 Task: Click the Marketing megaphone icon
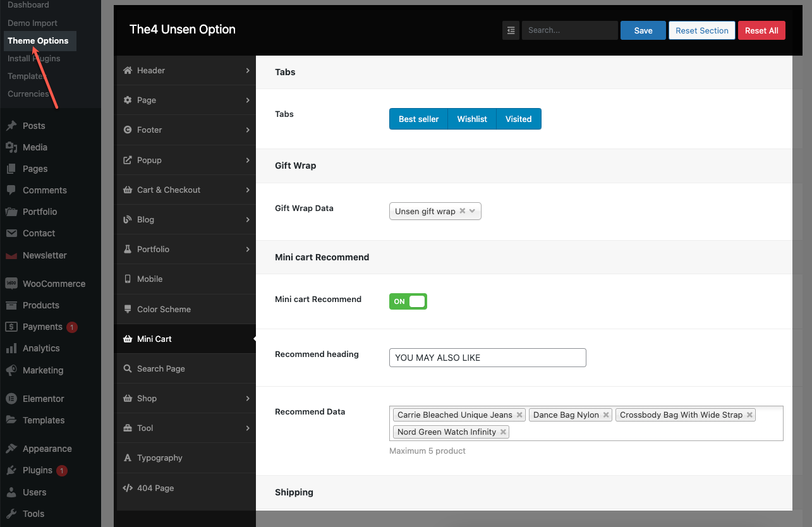click(x=11, y=370)
